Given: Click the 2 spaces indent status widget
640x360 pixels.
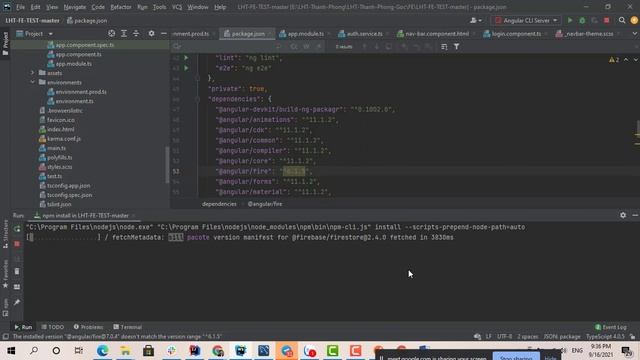Looking at the screenshot, I should pos(527,337).
